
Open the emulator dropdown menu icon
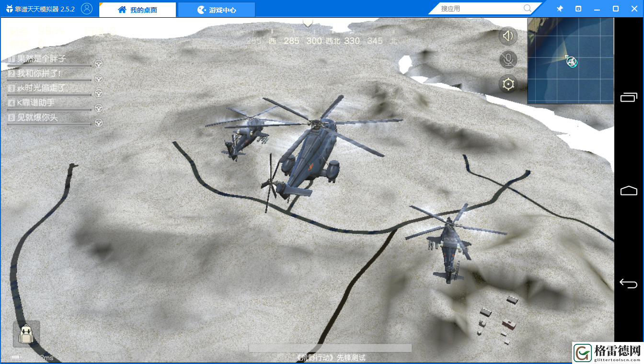578,9
